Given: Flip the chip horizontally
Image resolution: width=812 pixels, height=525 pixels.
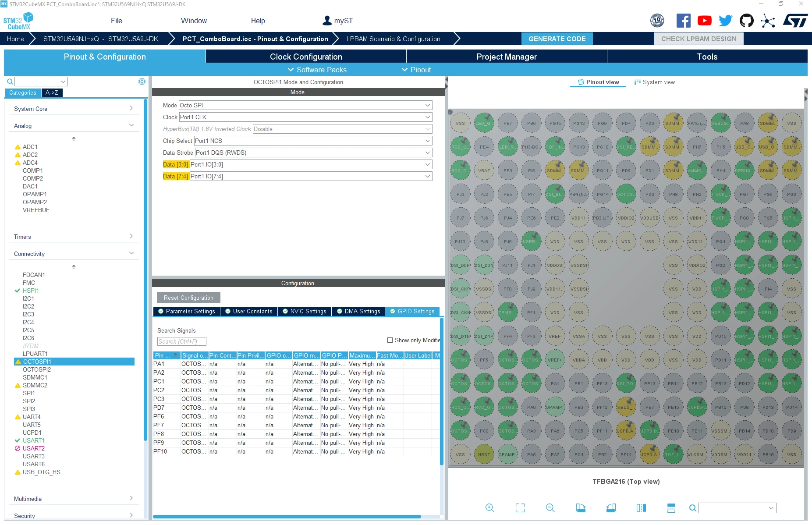Looking at the screenshot, I should (641, 508).
